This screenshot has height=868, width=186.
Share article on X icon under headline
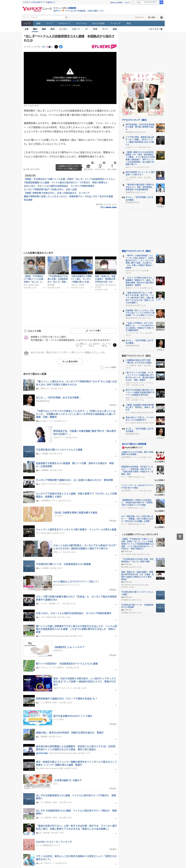(56, 47)
